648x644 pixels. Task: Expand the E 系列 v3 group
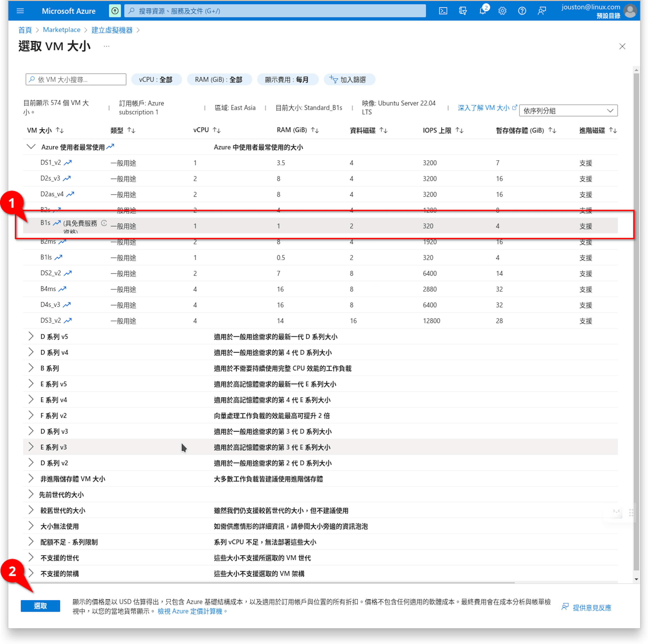click(x=31, y=447)
